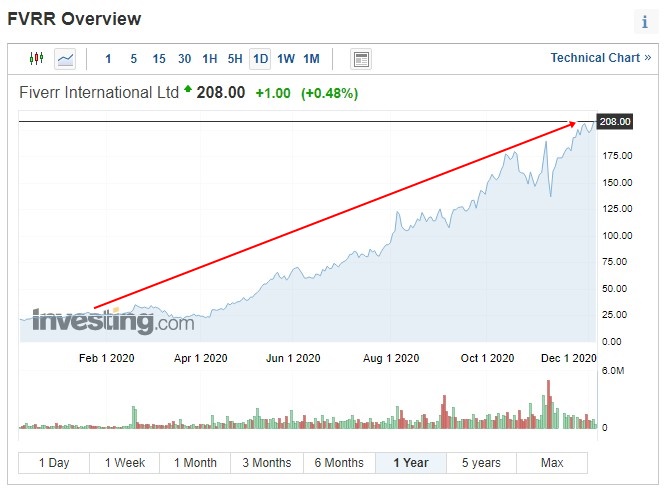Switch to the 3 Months range
Image resolution: width=664 pixels, height=490 pixels.
[x=267, y=462]
